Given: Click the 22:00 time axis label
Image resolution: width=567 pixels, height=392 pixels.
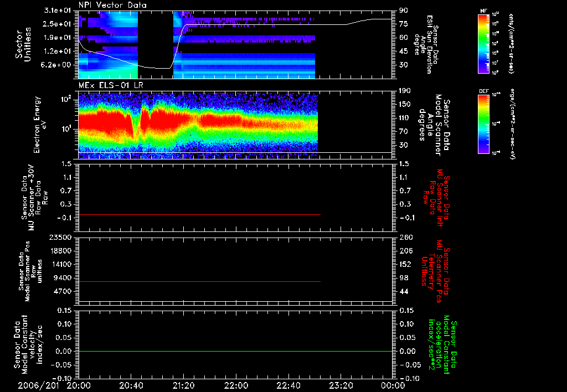Looking at the screenshot, I should click(236, 385).
